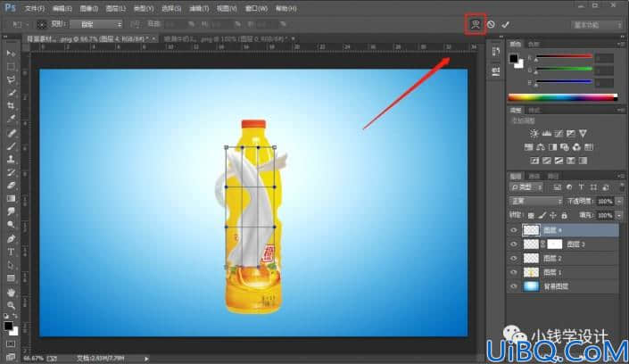
Task: Select the Eraser tool
Action: point(11,186)
